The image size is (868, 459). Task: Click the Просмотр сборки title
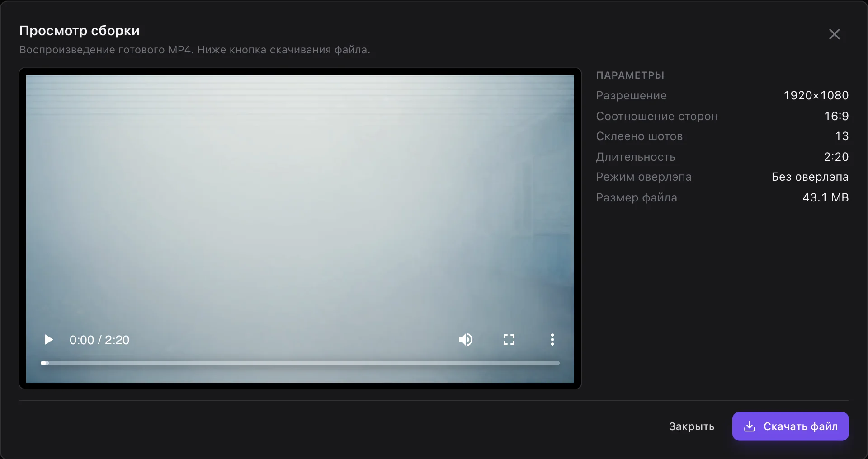pos(80,31)
